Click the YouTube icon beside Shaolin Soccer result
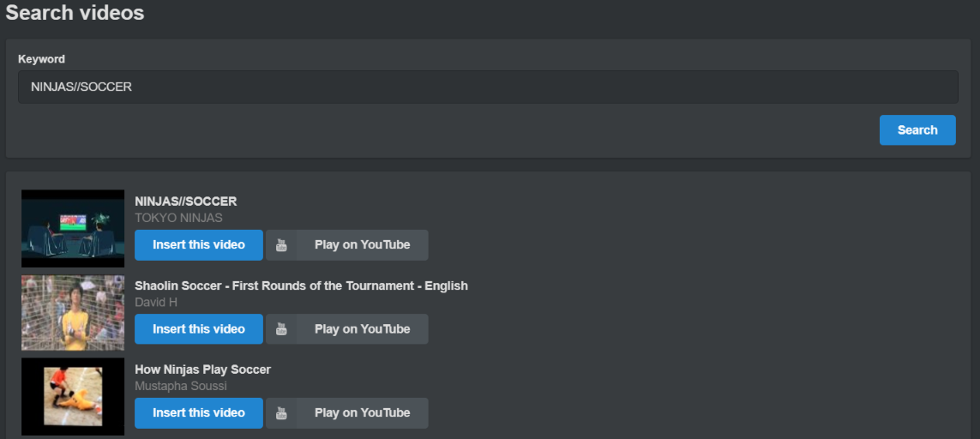The height and width of the screenshot is (439, 980). 281,329
